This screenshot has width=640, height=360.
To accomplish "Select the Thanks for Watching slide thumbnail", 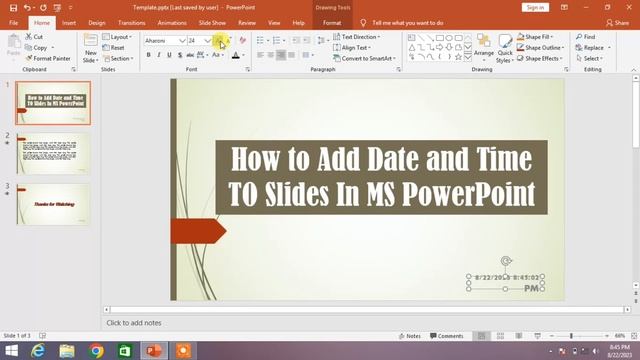I will click(53, 204).
